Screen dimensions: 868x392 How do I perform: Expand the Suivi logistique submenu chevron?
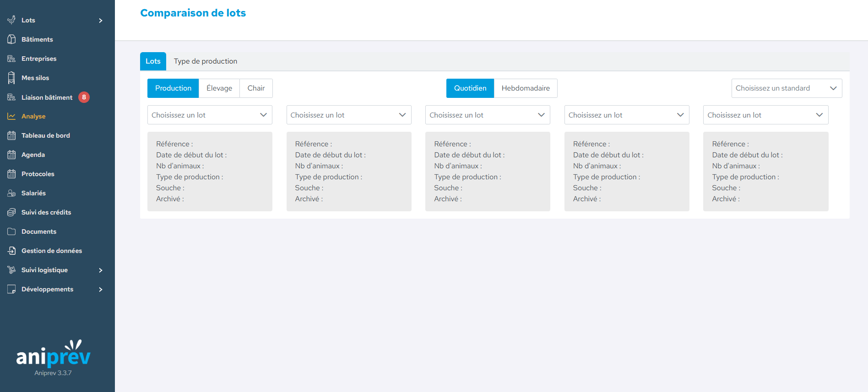point(101,270)
